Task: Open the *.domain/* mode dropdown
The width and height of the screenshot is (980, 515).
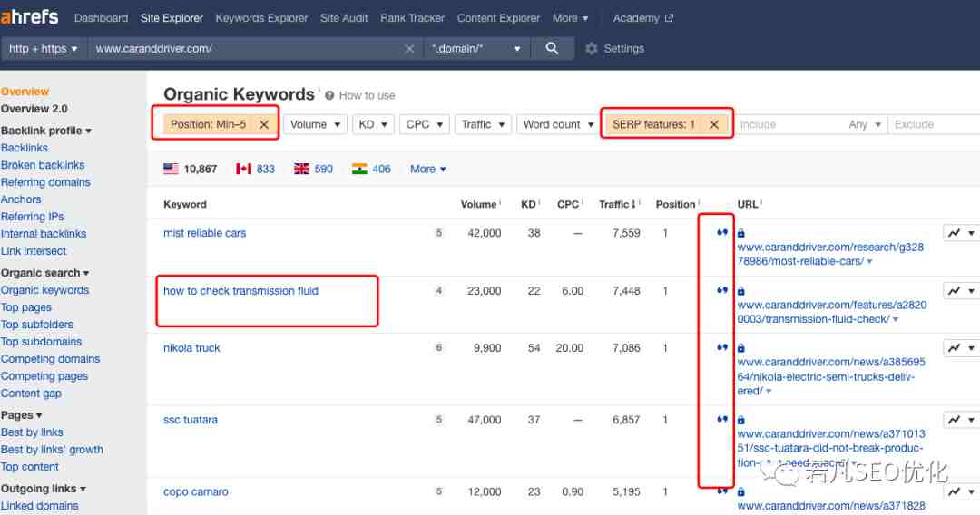Action: [x=476, y=48]
